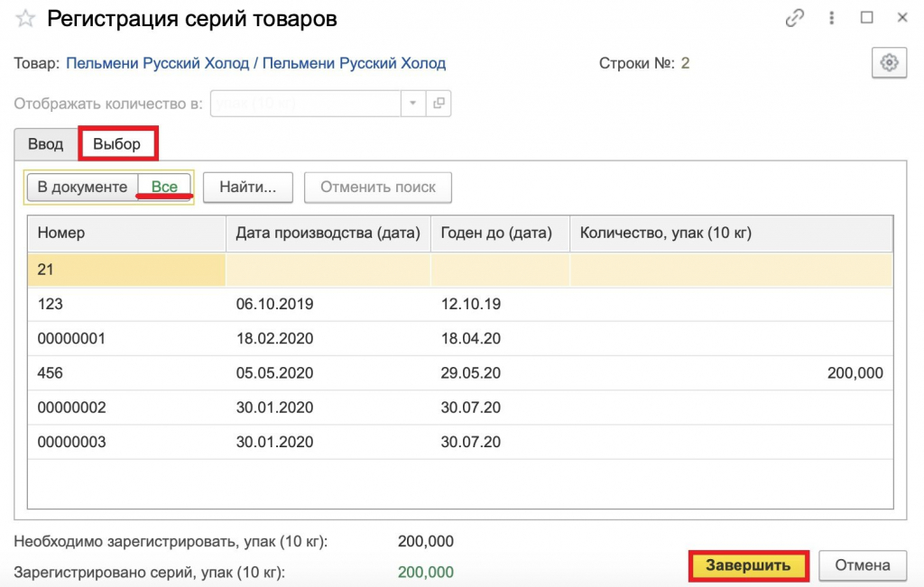The height and width of the screenshot is (587, 924).
Task: Toggle the Все filter
Action: [164, 188]
